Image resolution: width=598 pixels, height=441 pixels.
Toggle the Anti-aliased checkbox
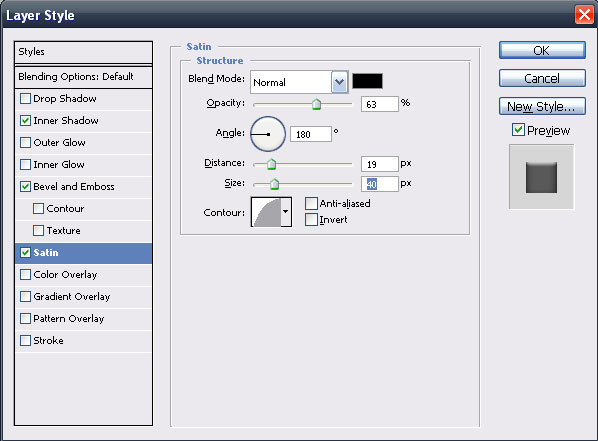[311, 203]
